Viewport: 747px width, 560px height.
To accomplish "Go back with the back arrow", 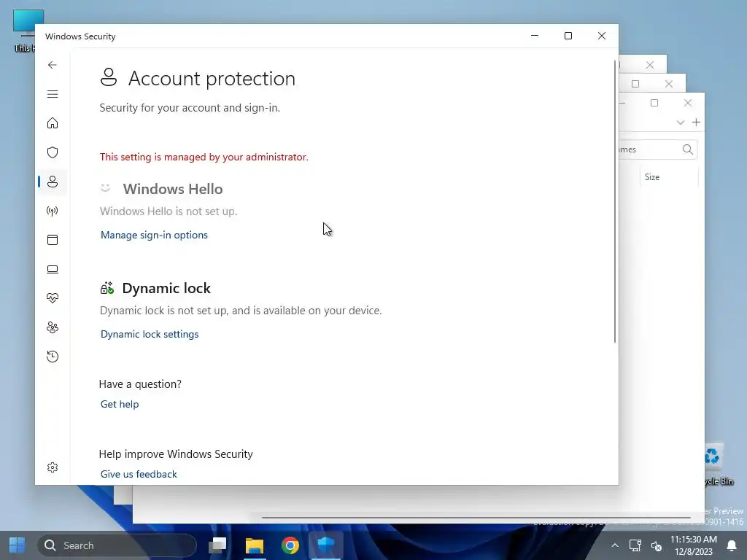I will (x=53, y=65).
